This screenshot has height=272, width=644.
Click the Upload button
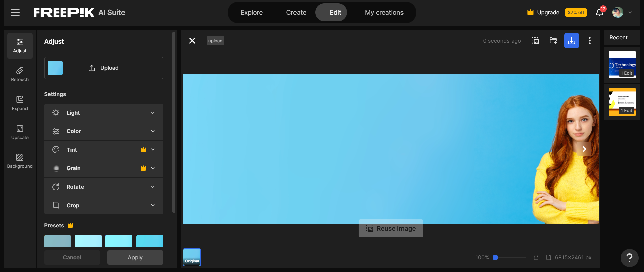coord(104,68)
